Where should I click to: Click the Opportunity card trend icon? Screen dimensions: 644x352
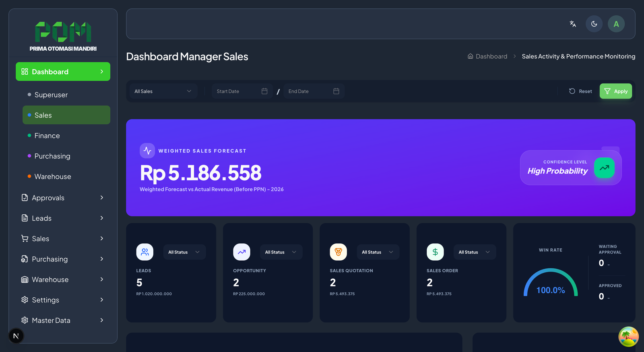[242, 252]
